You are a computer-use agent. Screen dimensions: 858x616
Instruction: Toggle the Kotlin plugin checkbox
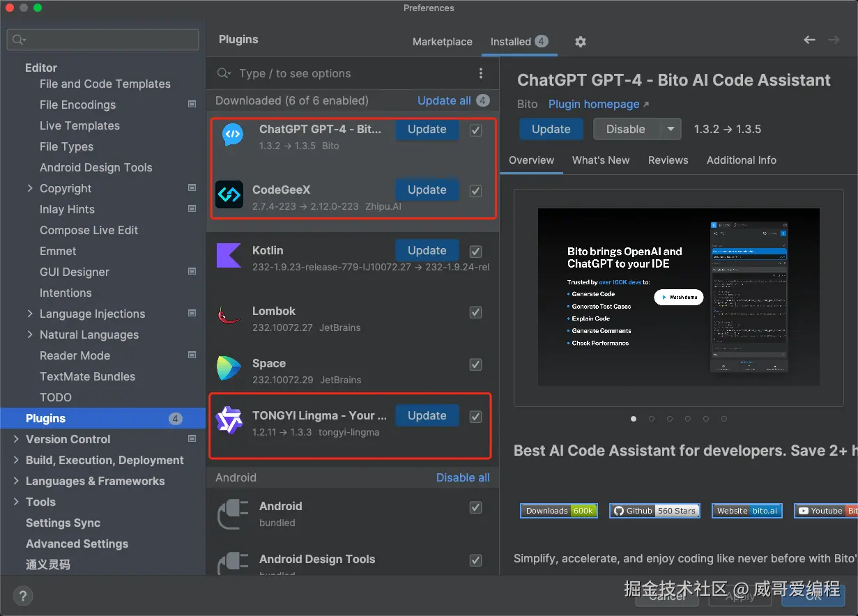[476, 252]
